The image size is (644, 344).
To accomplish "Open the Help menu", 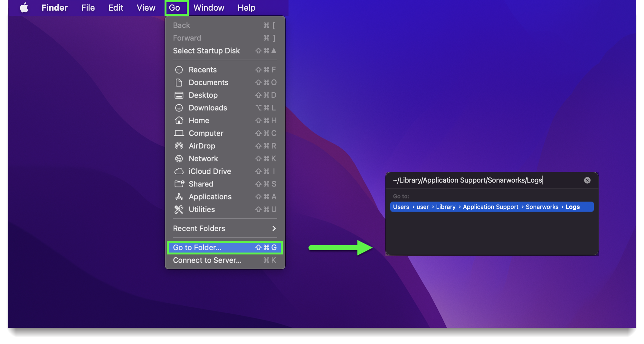I will pyautogui.click(x=246, y=8).
